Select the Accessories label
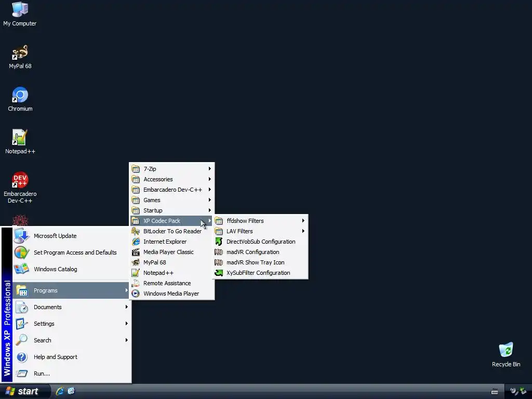Screen dimensions: 532x399 tap(158, 179)
